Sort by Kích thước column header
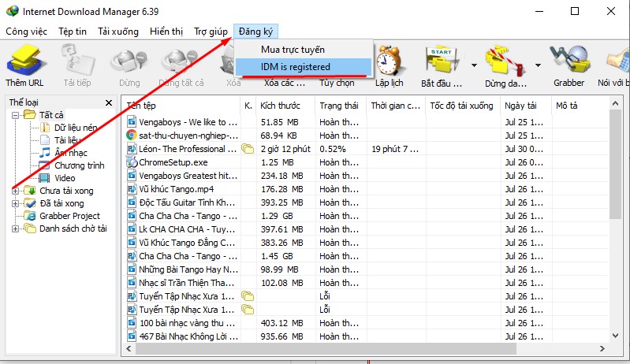 pos(285,106)
